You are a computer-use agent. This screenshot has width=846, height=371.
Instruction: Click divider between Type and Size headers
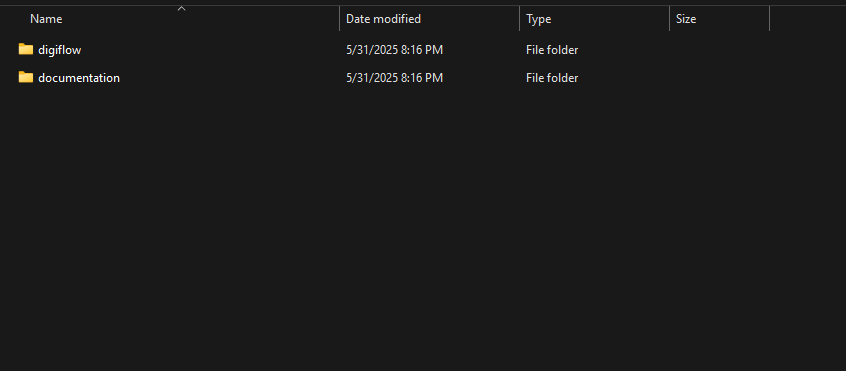(x=670, y=19)
